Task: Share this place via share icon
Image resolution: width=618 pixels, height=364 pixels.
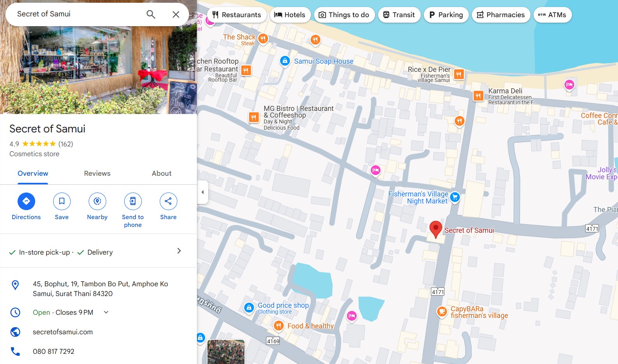Action: click(168, 201)
